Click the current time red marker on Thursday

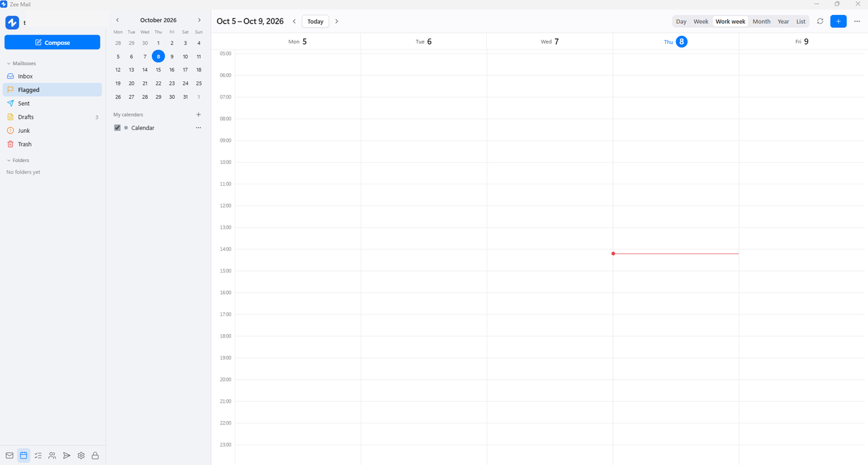pos(613,254)
